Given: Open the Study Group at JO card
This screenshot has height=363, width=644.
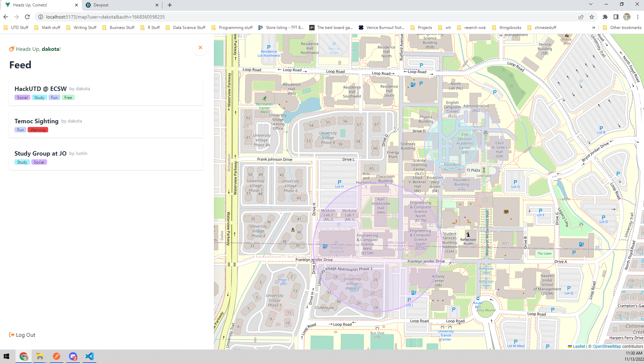Looking at the screenshot, I should pyautogui.click(x=106, y=157).
